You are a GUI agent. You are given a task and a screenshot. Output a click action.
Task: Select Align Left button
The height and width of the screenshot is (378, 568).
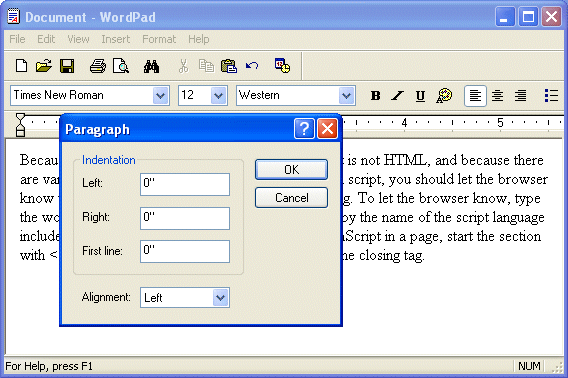coord(475,96)
